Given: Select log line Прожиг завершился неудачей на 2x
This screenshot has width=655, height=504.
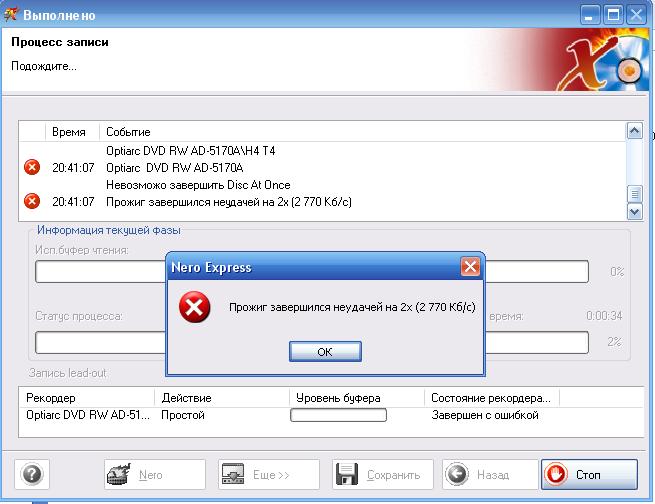Looking at the screenshot, I should (x=228, y=202).
